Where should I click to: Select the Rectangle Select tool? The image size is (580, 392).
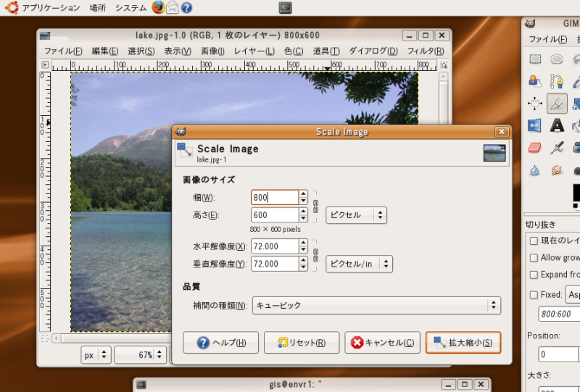click(x=535, y=59)
